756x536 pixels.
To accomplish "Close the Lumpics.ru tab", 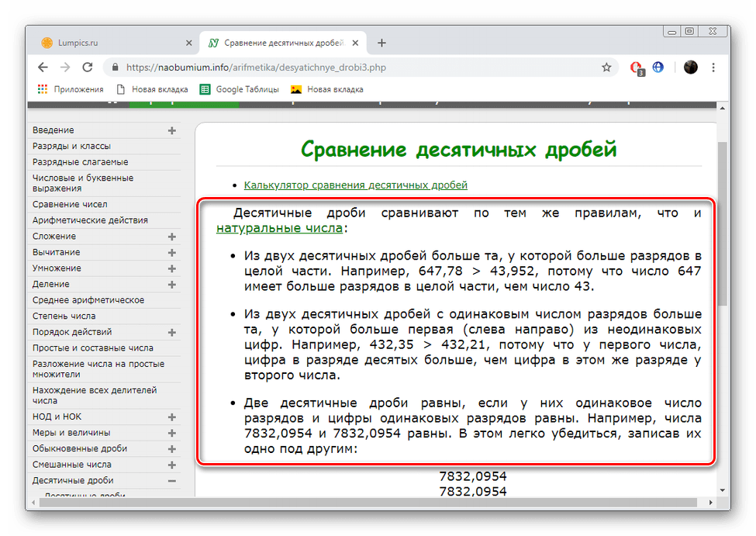I will click(189, 43).
